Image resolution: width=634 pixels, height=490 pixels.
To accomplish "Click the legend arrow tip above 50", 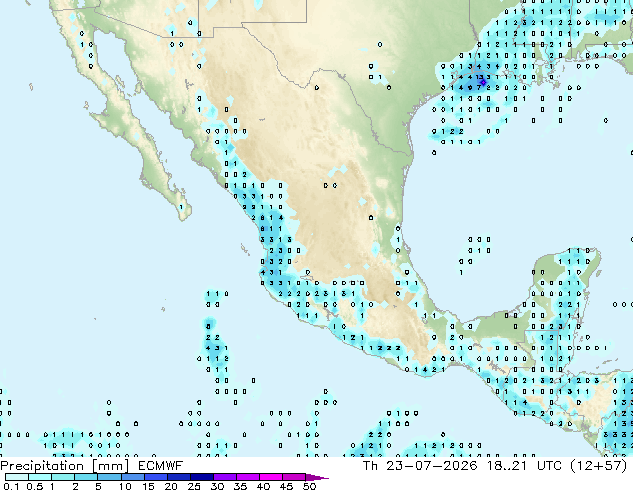I will tap(317, 478).
